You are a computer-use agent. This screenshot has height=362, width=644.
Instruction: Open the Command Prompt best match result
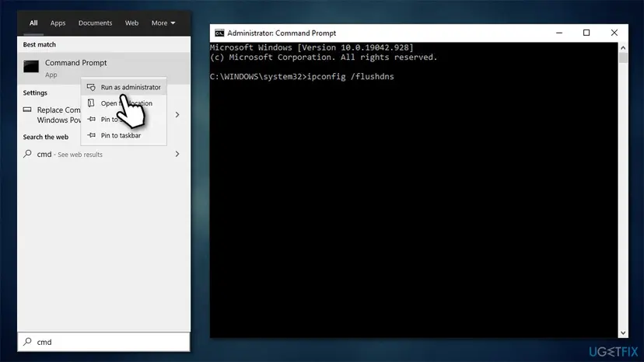(x=103, y=68)
